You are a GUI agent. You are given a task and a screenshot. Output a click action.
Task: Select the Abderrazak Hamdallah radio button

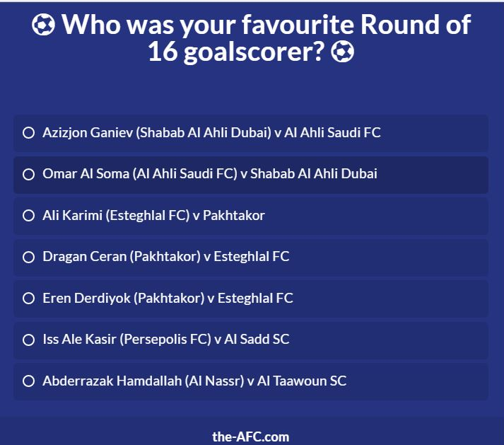coord(28,381)
